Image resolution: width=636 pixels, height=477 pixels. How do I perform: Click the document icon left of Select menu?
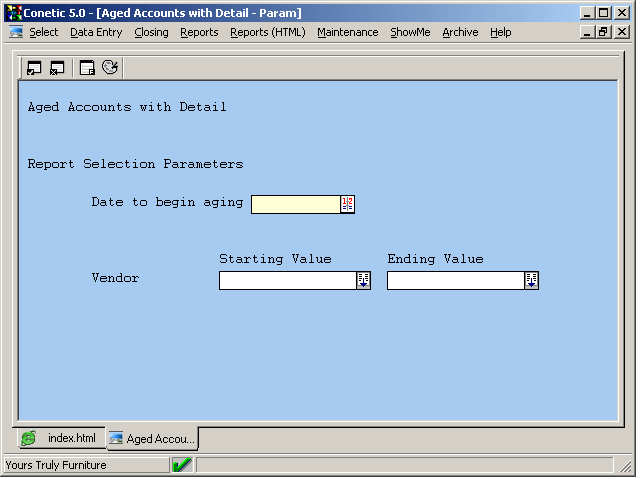tap(16, 32)
